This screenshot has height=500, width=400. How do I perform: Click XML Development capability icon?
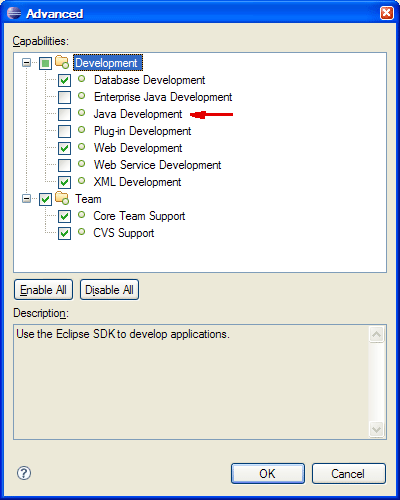[x=81, y=181]
